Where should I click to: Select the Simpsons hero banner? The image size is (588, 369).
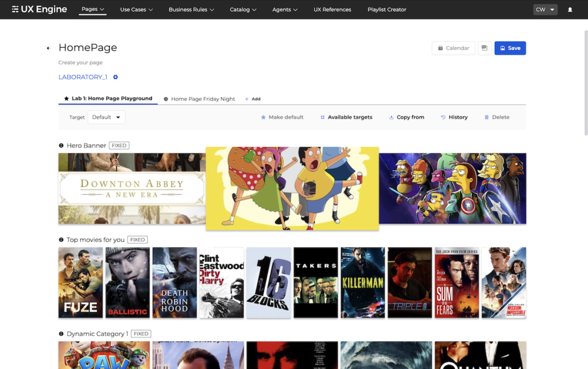(452, 188)
